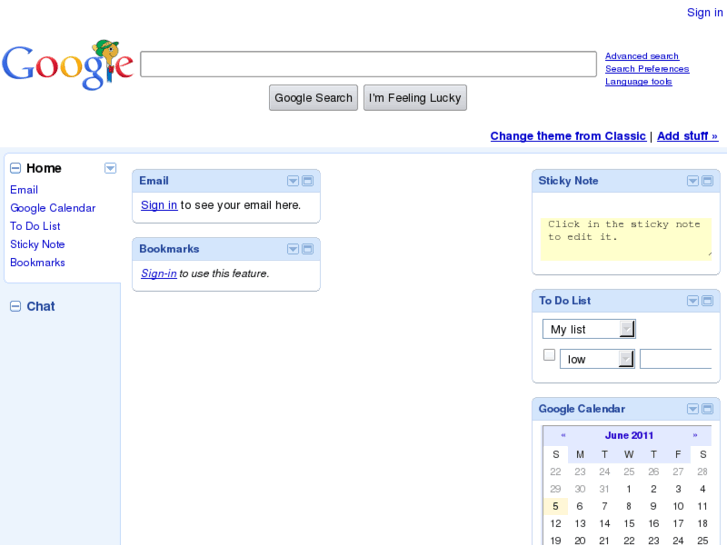Open the Chat section label
Screen dimensions: 727x545
click(41, 306)
